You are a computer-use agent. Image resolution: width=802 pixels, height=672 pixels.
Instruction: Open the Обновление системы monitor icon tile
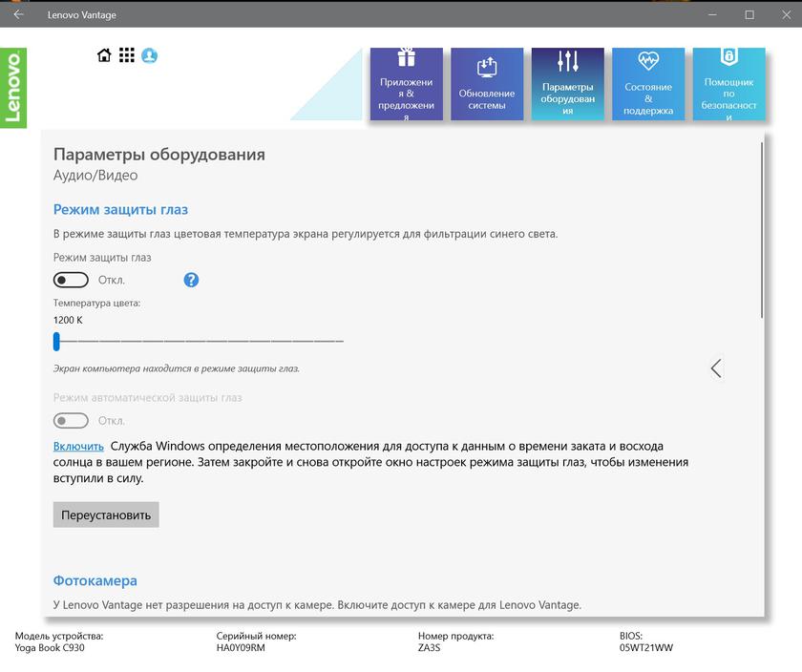487,85
